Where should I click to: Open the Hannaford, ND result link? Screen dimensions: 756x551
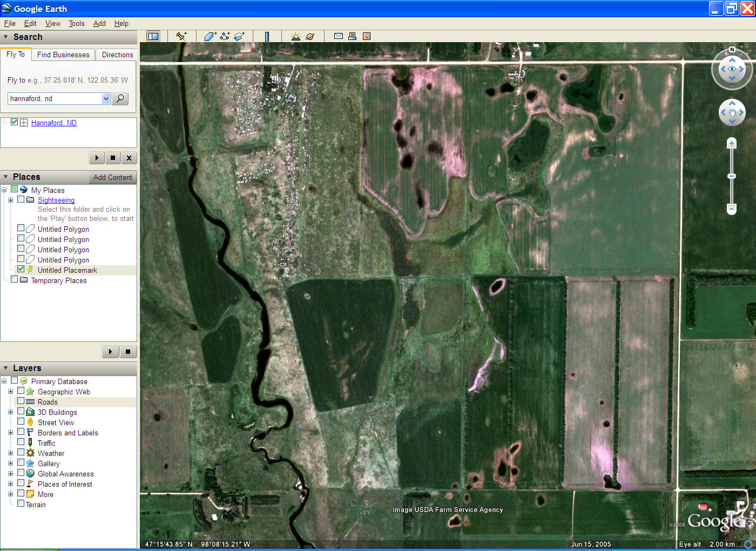tap(54, 123)
